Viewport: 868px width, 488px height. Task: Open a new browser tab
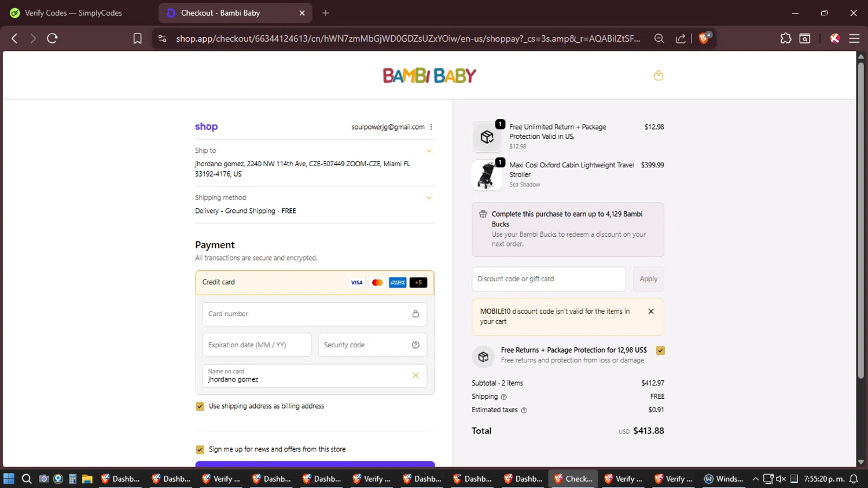(x=326, y=13)
